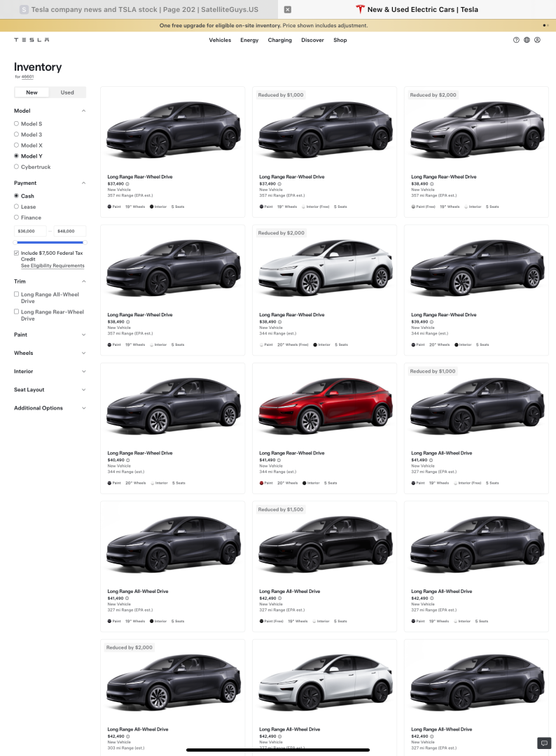Select Model Y radio button
This screenshot has width=556, height=756.
(x=16, y=155)
